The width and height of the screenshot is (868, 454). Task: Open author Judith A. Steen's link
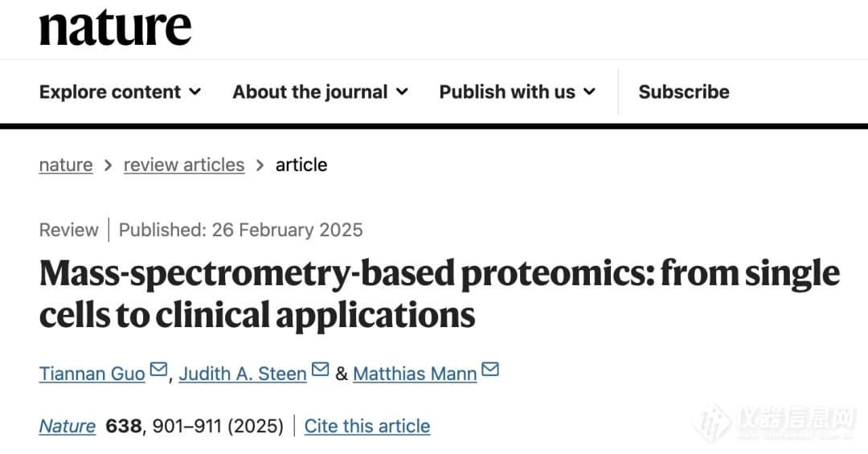pyautogui.click(x=243, y=374)
